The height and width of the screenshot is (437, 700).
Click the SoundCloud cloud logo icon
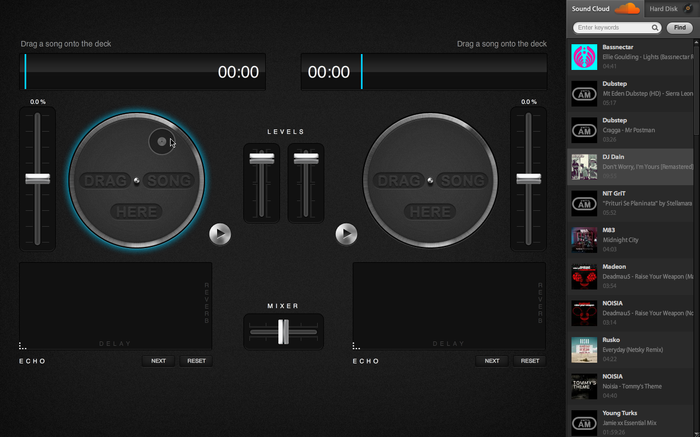[x=626, y=9]
